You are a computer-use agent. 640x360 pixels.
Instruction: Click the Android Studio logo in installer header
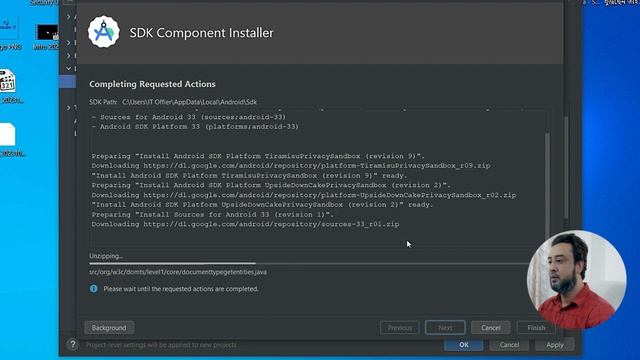(104, 32)
